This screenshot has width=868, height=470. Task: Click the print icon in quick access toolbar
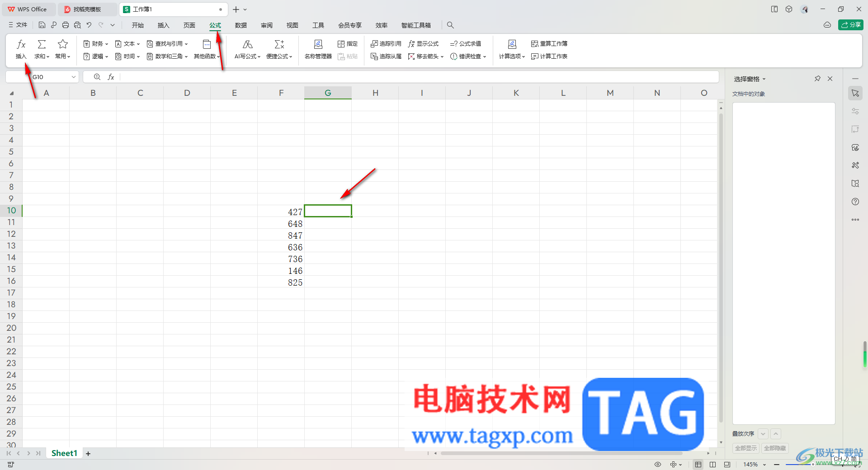point(66,25)
